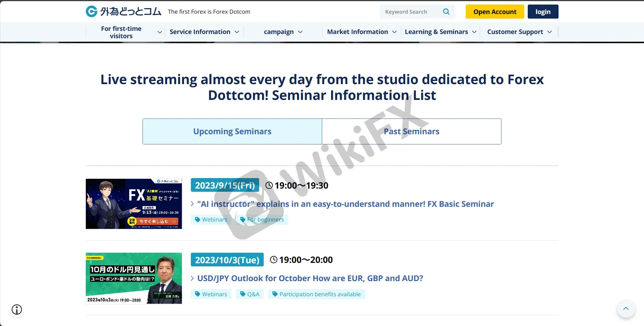Screen dimensions: 644x326
Task: Click the 2023/9/15(Fri) date badge
Action: (225, 185)
